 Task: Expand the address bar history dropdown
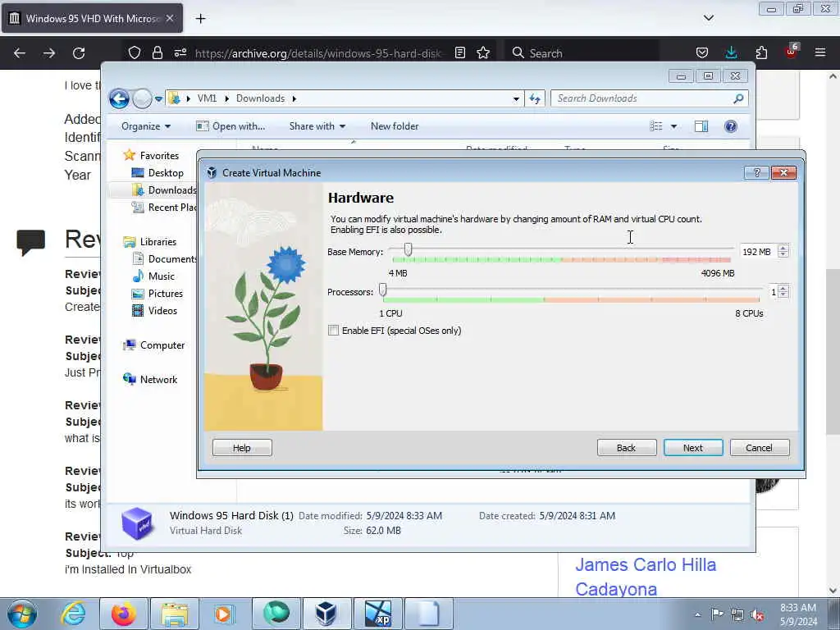516,98
